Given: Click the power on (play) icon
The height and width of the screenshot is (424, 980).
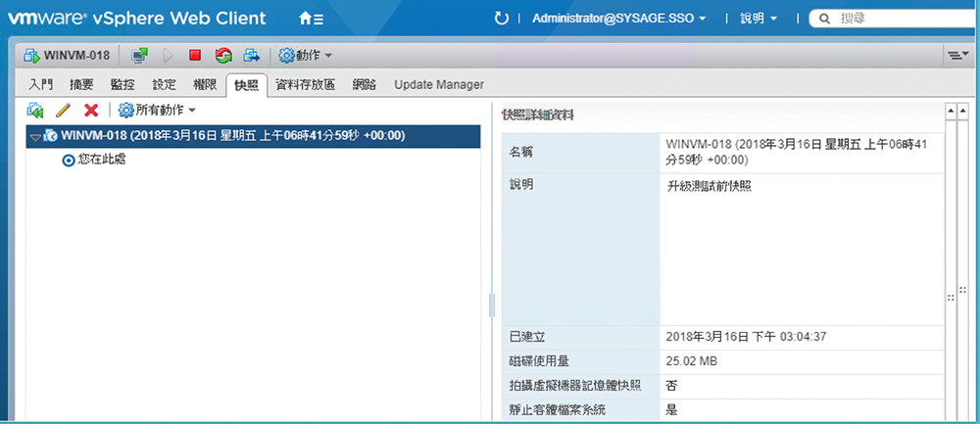Looking at the screenshot, I should [168, 56].
